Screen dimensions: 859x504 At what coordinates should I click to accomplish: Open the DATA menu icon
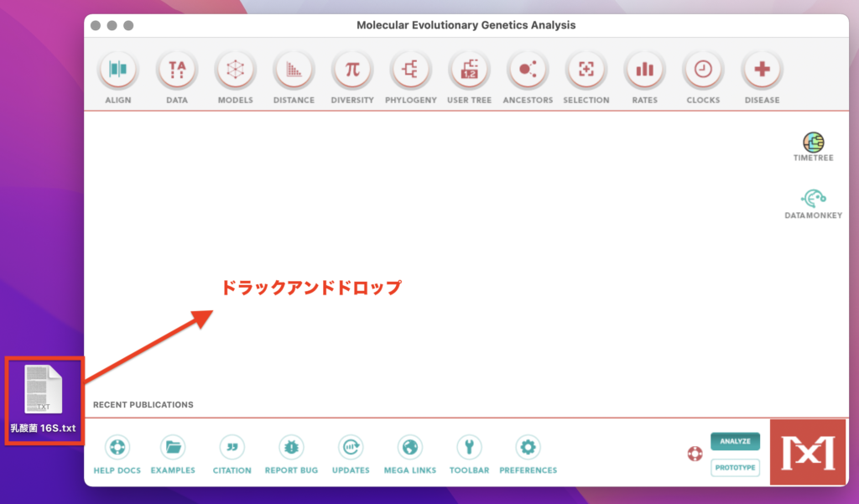[176, 70]
